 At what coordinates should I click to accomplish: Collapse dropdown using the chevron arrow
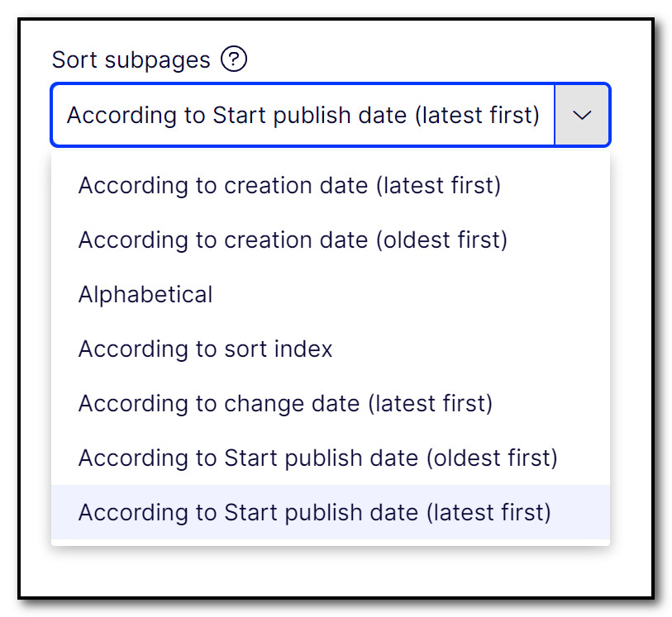[x=582, y=115]
